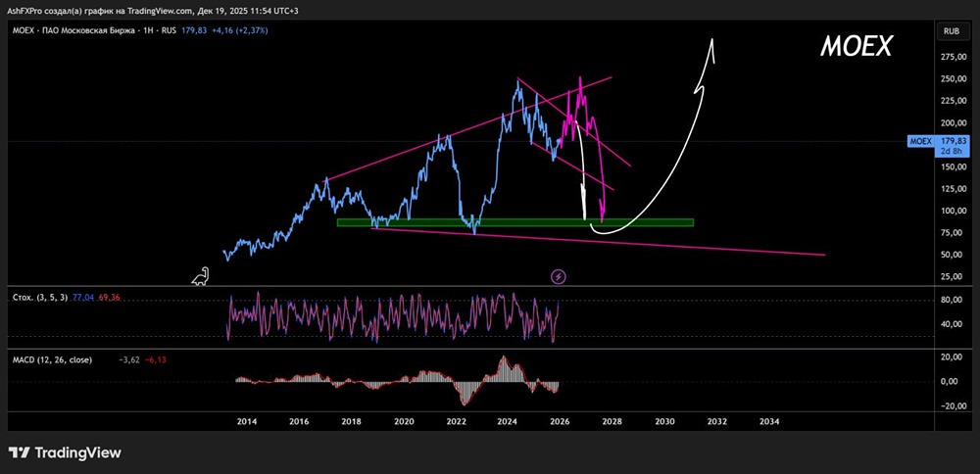Click the 2028 time axis label
Screen dimensions: 980x474
coord(612,421)
